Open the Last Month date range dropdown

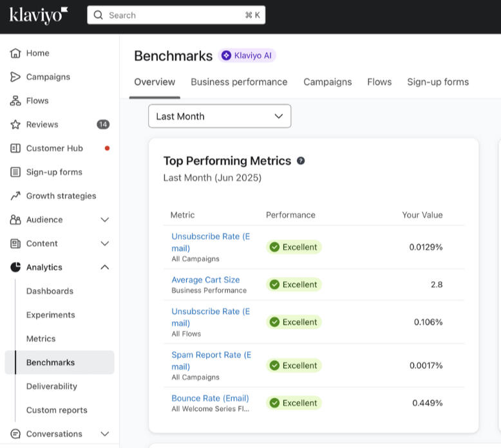pyautogui.click(x=220, y=117)
